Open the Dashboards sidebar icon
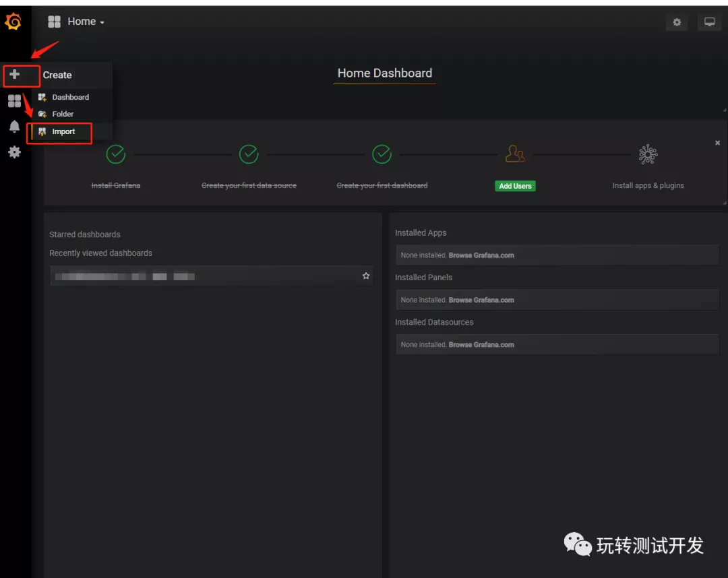The image size is (728, 578). click(15, 101)
